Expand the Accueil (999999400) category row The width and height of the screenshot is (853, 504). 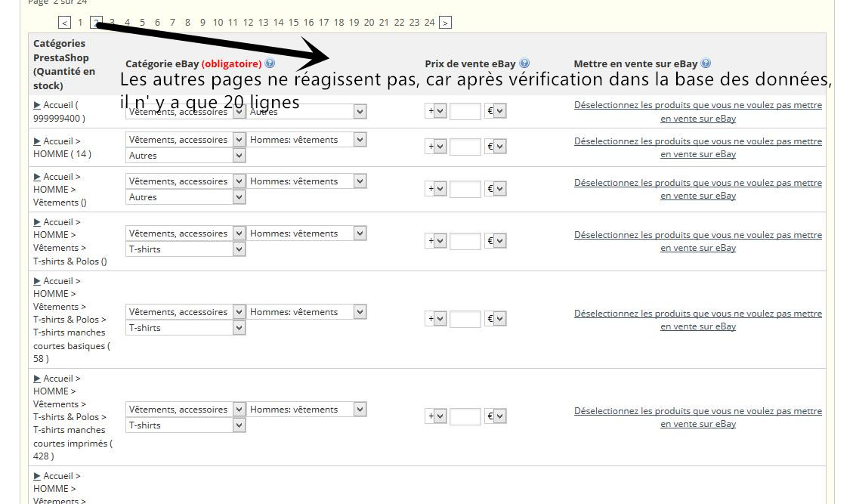tap(37, 105)
